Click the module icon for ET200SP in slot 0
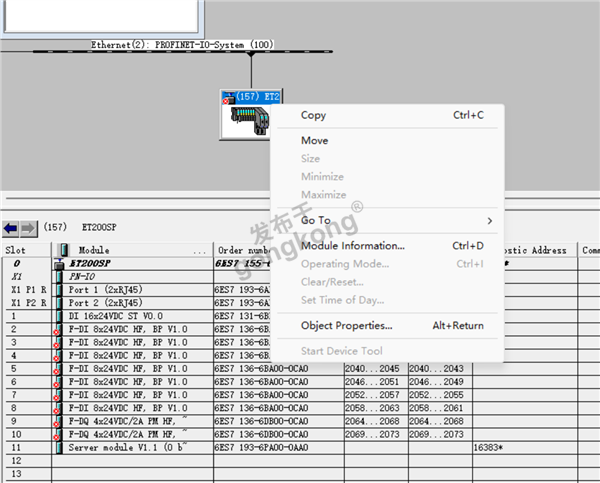Image resolution: width=600 pixels, height=483 pixels. (x=59, y=264)
